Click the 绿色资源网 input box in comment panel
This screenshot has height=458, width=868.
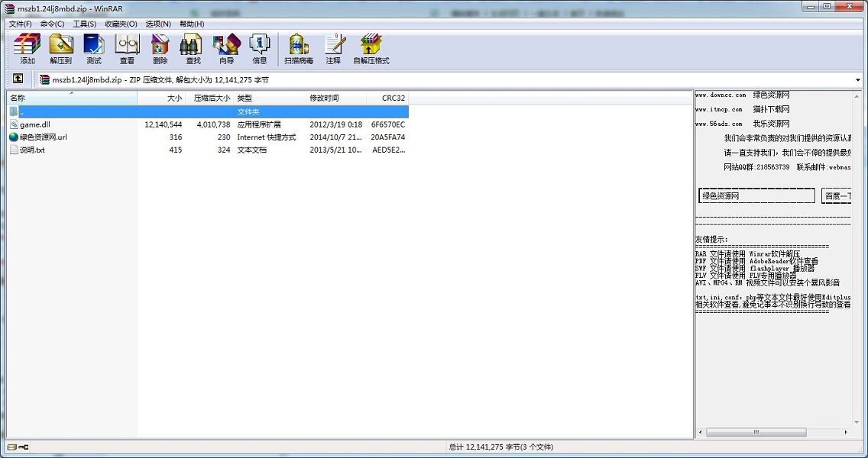[x=756, y=196]
